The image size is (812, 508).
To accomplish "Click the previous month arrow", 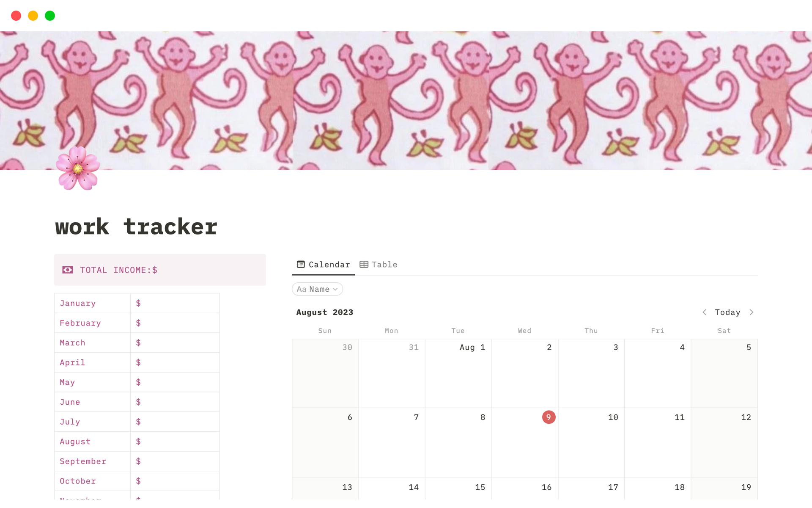I will [x=704, y=312].
